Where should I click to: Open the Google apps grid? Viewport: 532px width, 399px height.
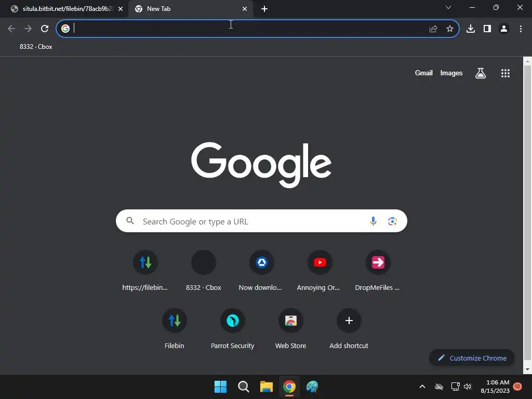506,73
